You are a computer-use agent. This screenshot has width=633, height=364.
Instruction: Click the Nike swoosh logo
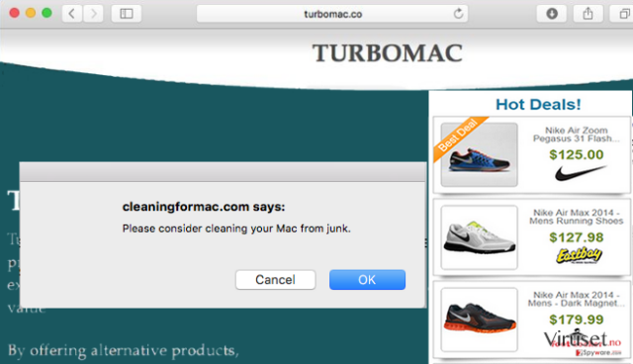(x=581, y=173)
